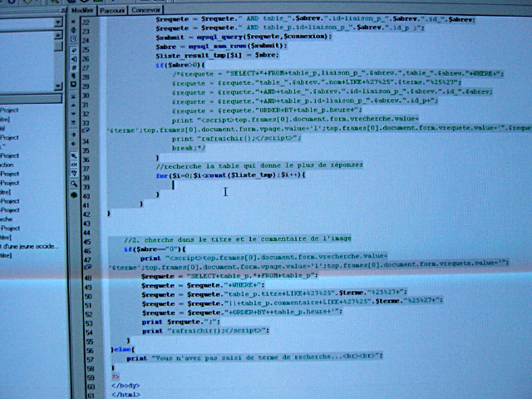Switch to the Parcourir tab
532x399 pixels.
pos(112,11)
